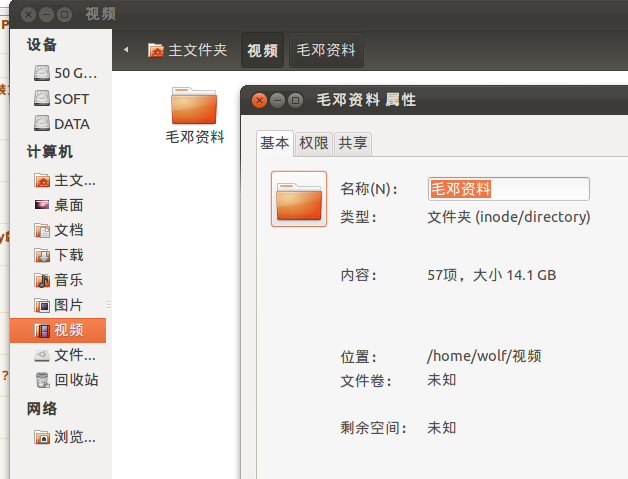The height and width of the screenshot is (479, 628).
Task: Open 文档 documents in sidebar
Action: [60, 230]
